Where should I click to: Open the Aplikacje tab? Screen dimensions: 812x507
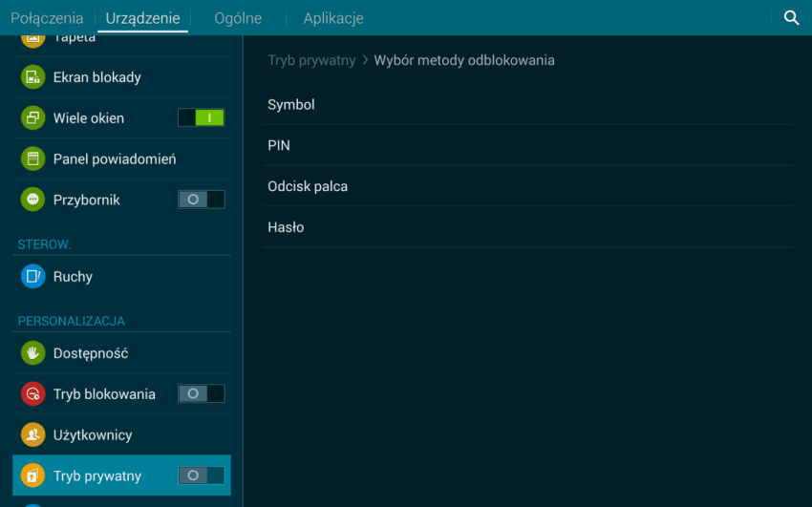[333, 18]
